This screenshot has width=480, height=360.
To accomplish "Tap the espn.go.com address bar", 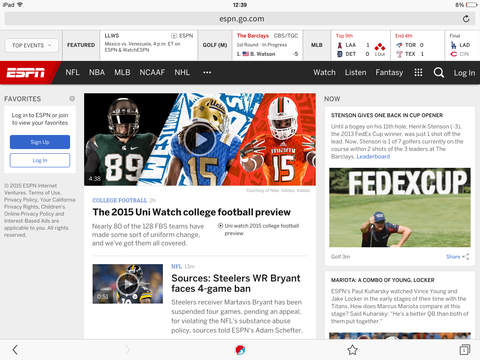I will [242, 19].
